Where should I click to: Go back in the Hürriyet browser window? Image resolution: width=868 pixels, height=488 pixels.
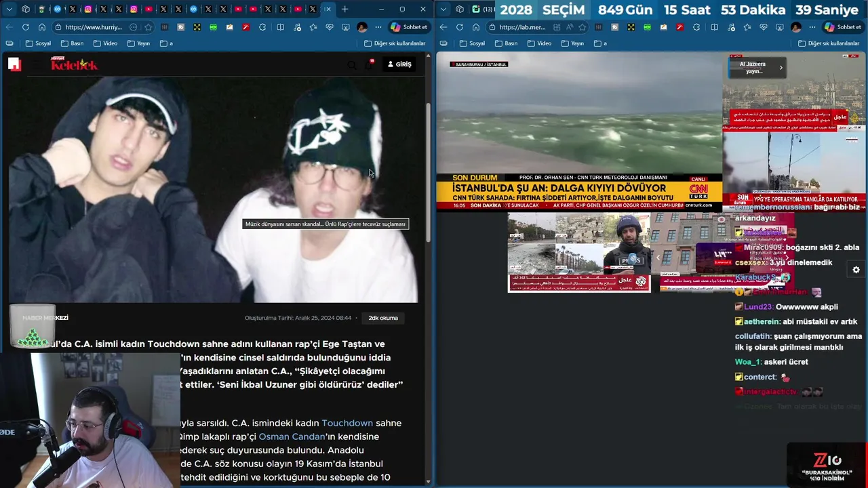pyautogui.click(x=9, y=27)
